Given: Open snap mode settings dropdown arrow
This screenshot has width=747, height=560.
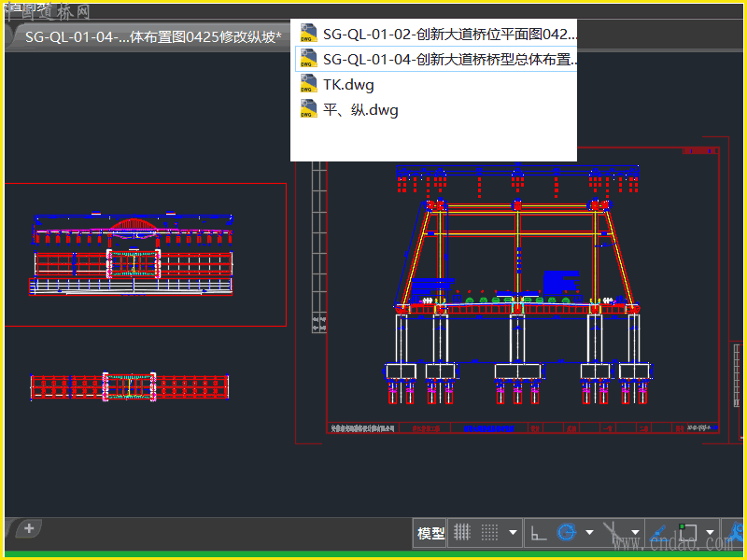Looking at the screenshot, I should point(513,534).
